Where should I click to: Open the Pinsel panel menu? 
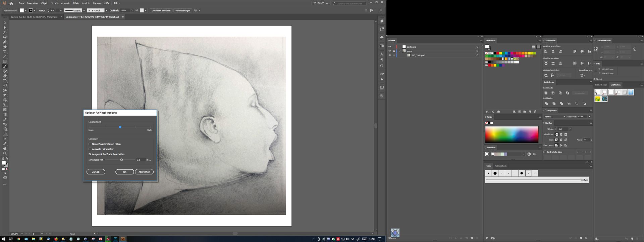tap(591, 166)
